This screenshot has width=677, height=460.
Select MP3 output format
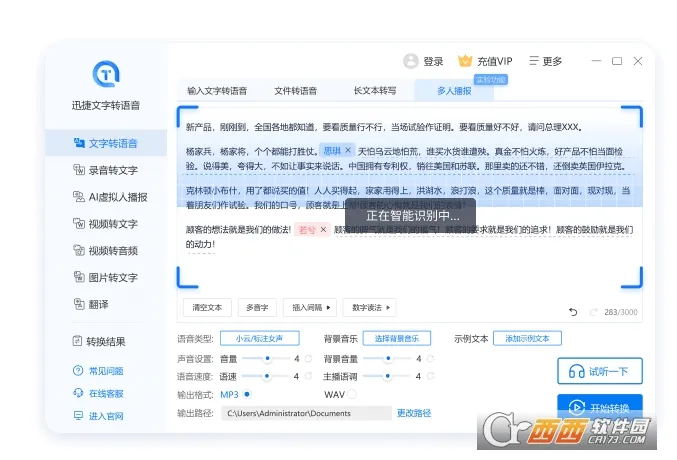[x=246, y=394]
